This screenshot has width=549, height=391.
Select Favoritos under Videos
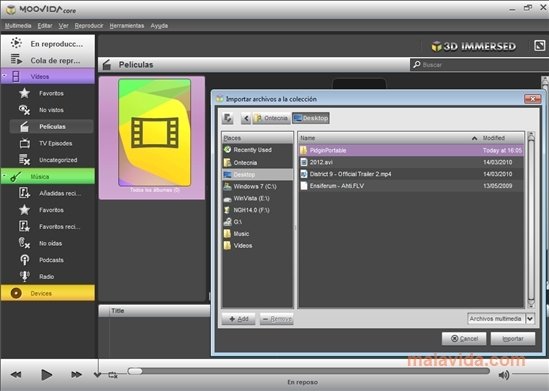[51, 93]
